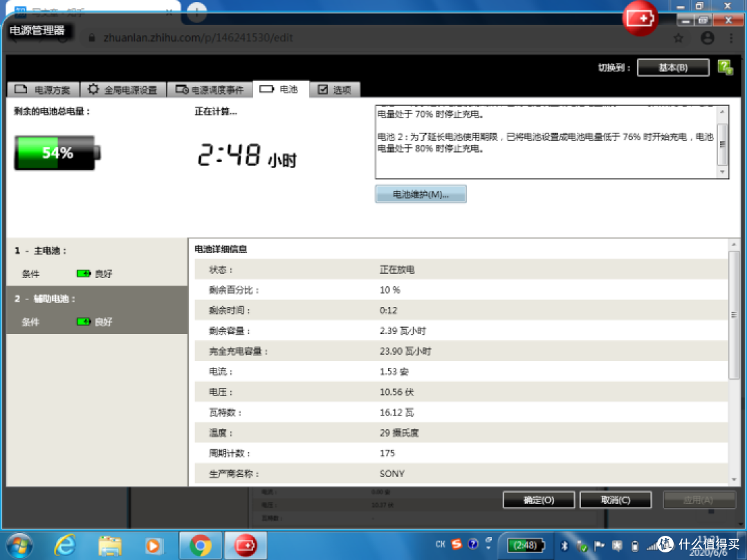
Task: Click the 基本(B) switch mode button
Action: tap(673, 68)
